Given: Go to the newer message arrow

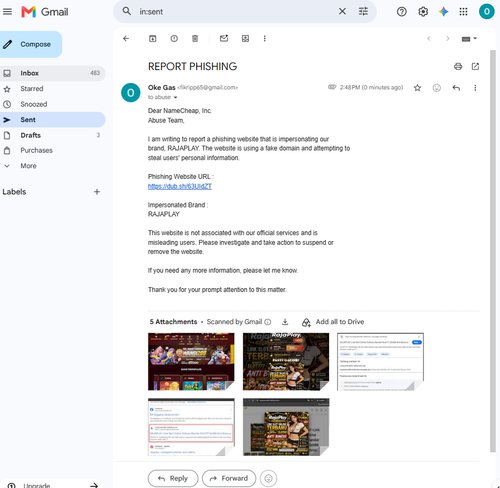Looking at the screenshot, I should coord(429,39).
